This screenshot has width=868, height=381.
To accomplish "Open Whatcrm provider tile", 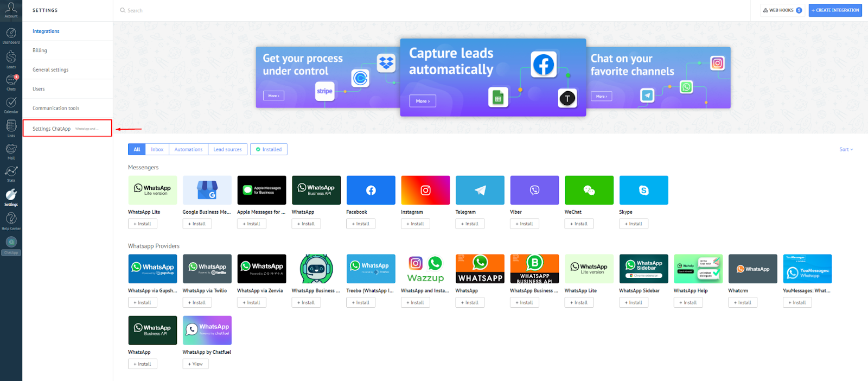I will coord(753,269).
